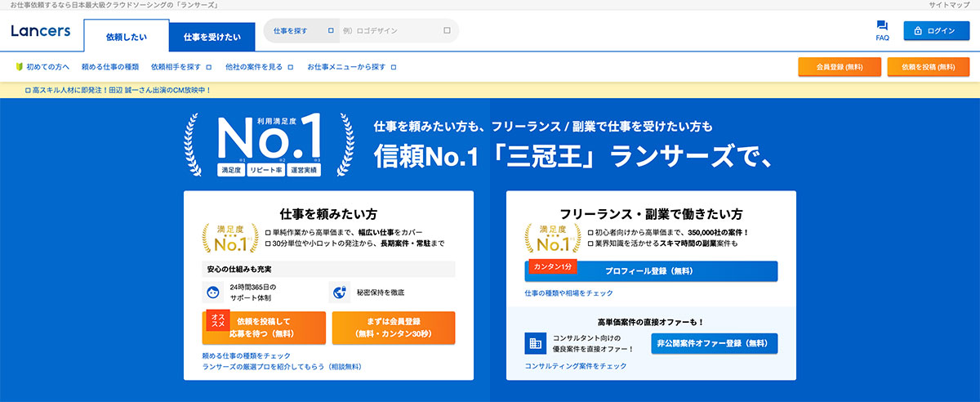980x402 pixels.
Task: Expand the お仕事メニューから探す menu
Action: [x=352, y=66]
